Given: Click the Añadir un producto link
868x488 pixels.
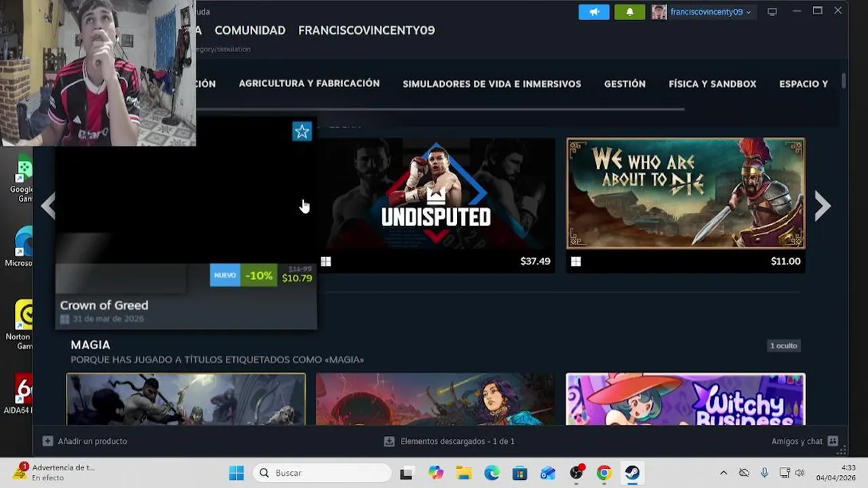Looking at the screenshot, I should [x=92, y=441].
